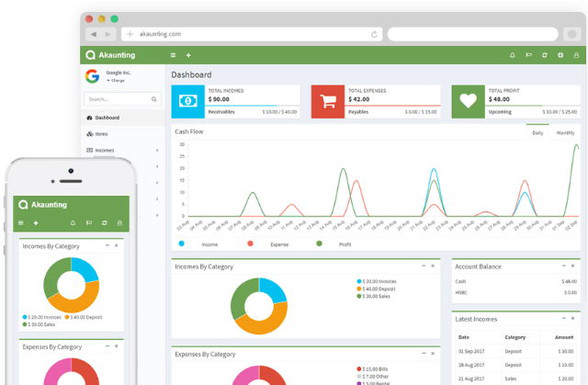Click the Akaunting logo in desktop header

tap(110, 55)
